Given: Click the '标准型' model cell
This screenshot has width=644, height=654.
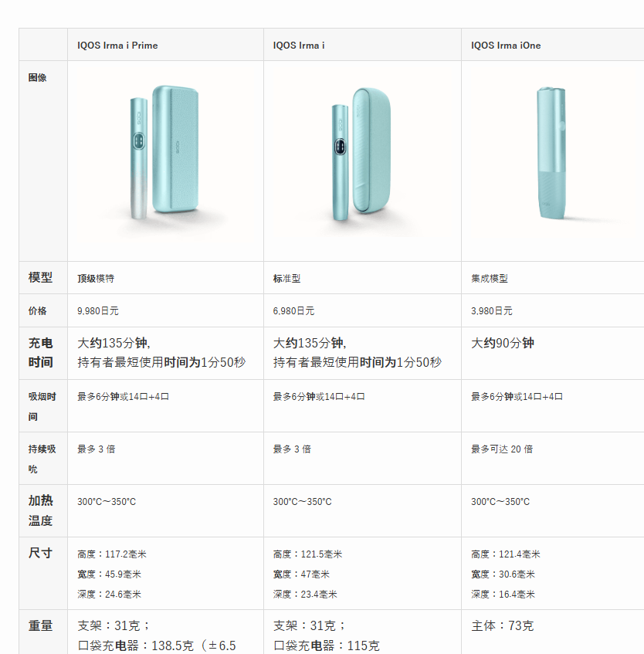Looking at the screenshot, I should tap(287, 278).
